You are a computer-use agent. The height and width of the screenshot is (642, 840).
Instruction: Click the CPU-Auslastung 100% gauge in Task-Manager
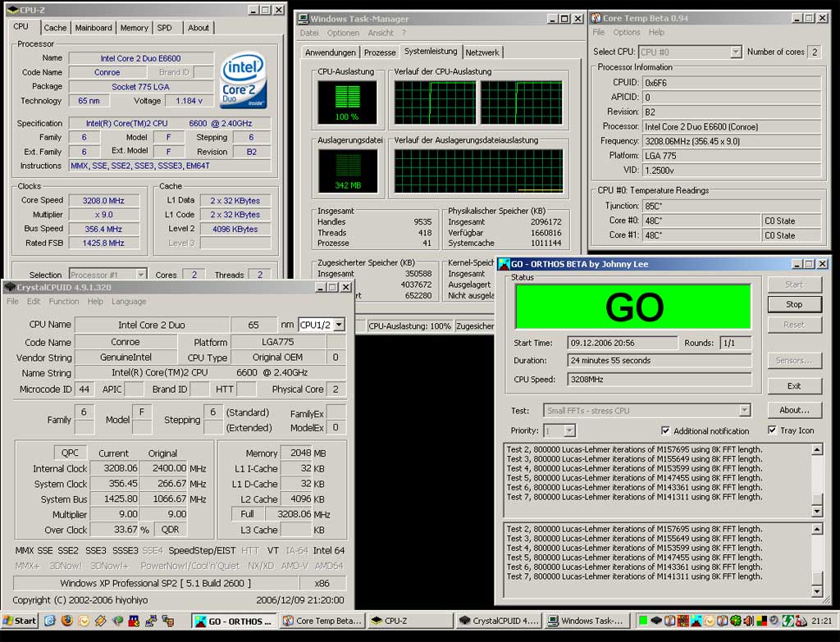click(x=347, y=102)
